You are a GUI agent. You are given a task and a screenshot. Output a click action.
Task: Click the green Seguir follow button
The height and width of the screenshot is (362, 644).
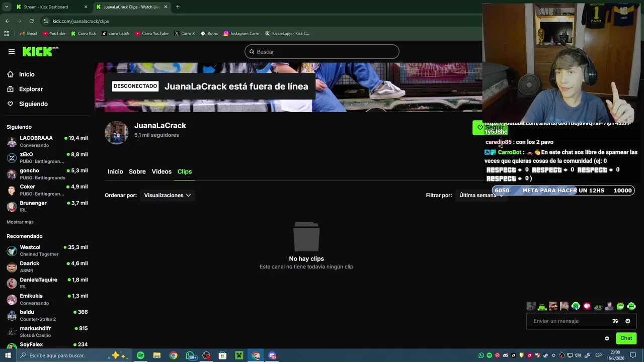490,128
